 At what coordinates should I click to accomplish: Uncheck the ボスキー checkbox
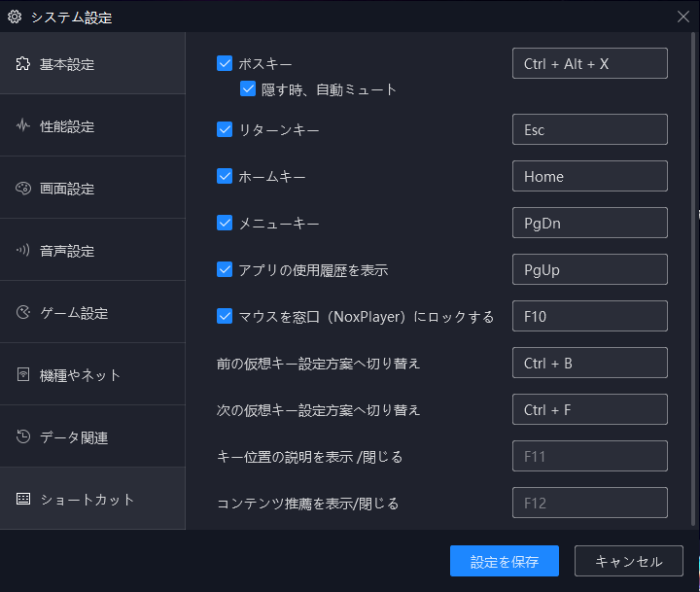point(225,63)
